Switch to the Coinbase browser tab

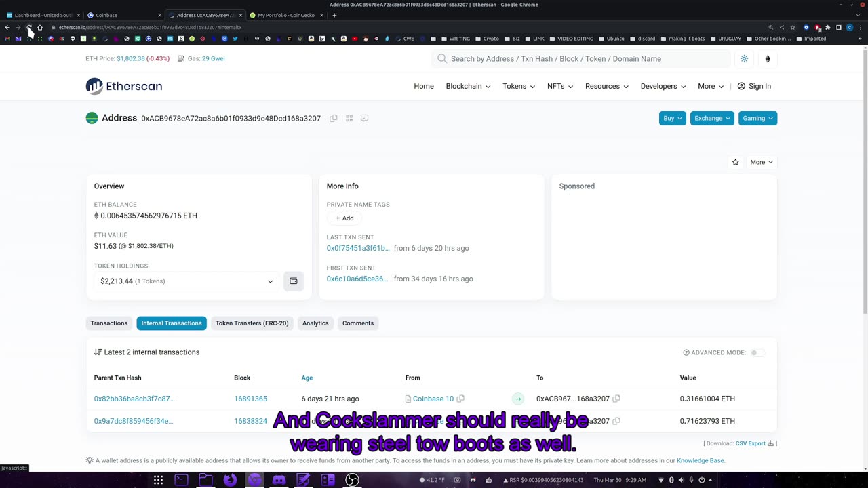[123, 15]
